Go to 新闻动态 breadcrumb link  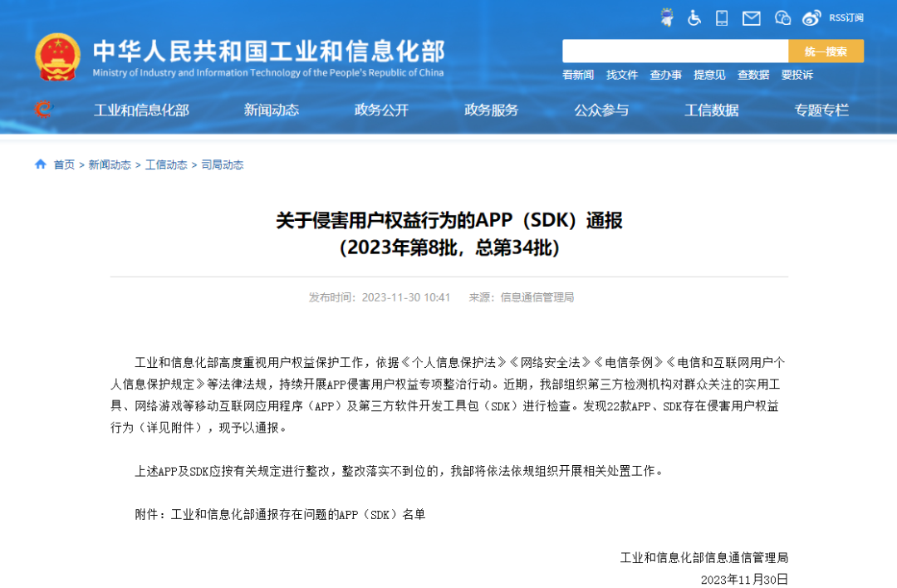tap(110, 164)
